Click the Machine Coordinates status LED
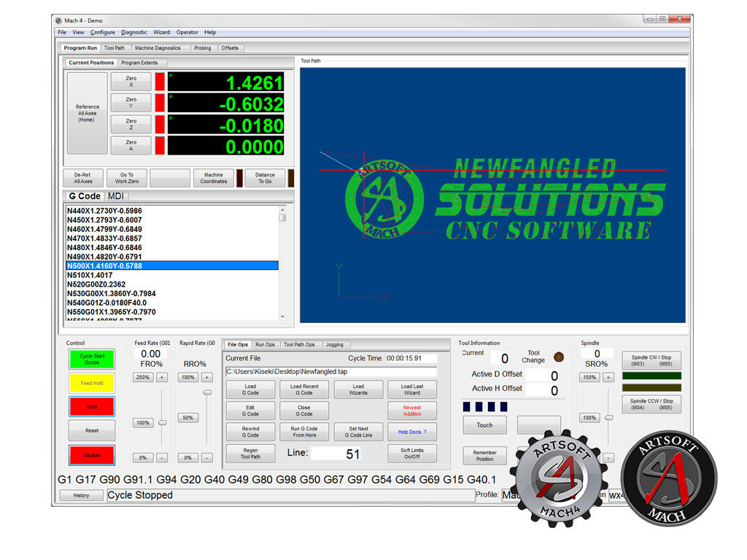 [239, 178]
